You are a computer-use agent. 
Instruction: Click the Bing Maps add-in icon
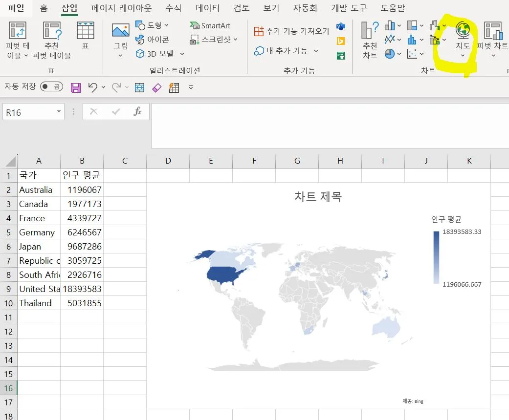[340, 41]
